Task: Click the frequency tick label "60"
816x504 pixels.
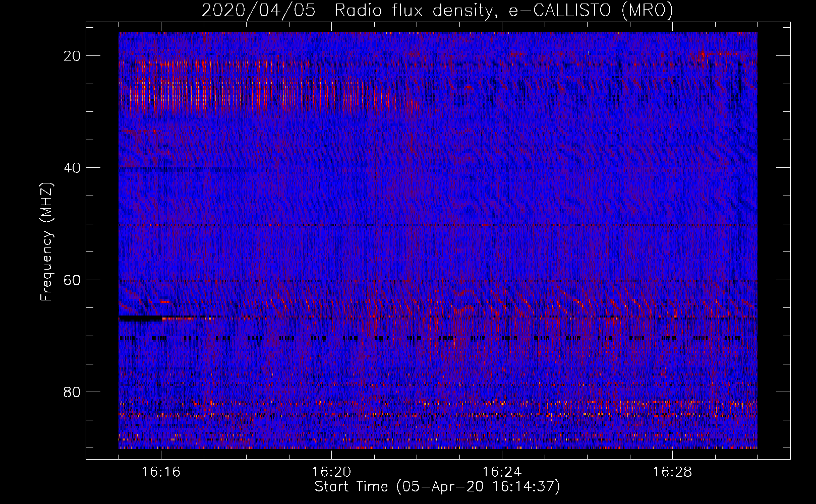Action: coord(72,280)
